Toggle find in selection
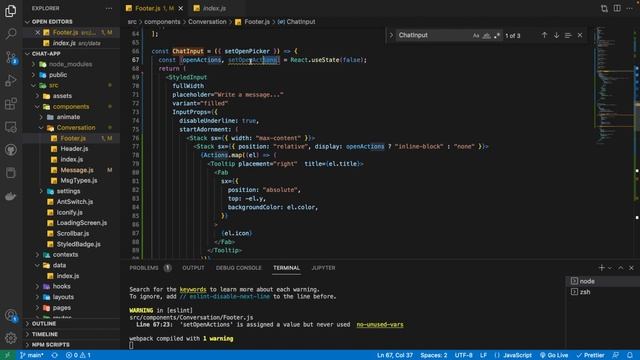This screenshot has width=640, height=360. [x=568, y=36]
